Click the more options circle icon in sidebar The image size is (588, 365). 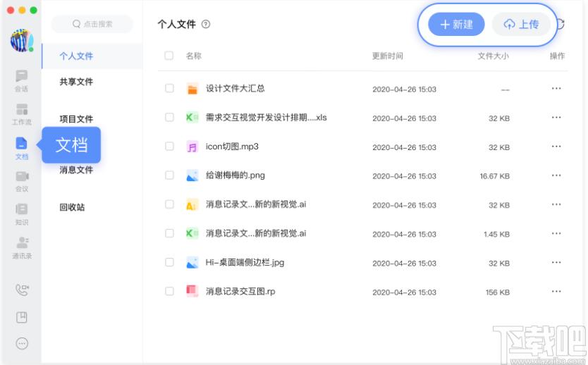(22, 343)
